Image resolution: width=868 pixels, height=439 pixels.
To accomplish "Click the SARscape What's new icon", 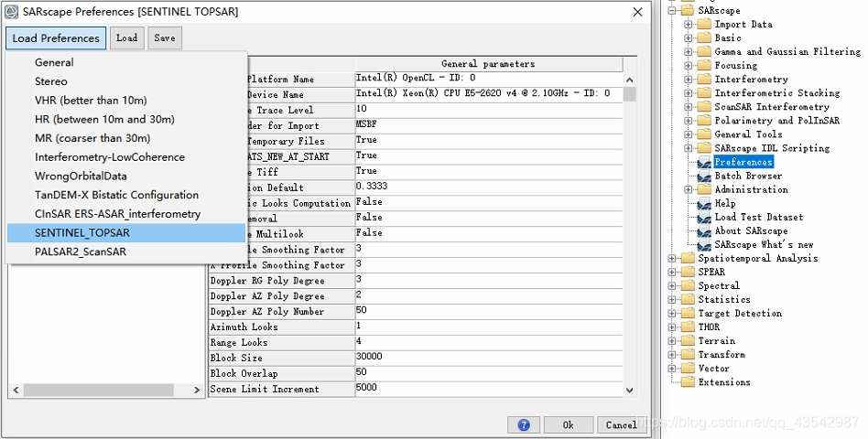I will click(704, 245).
